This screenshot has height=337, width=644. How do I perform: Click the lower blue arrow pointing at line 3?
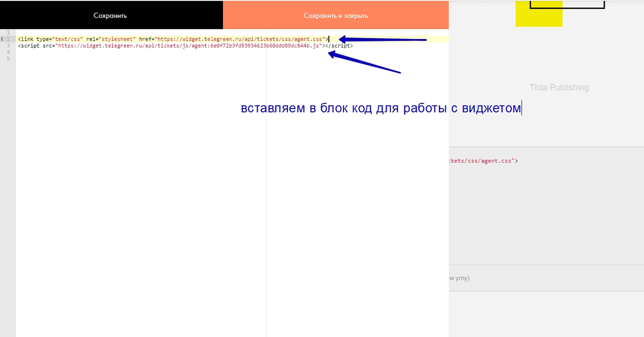point(365,63)
